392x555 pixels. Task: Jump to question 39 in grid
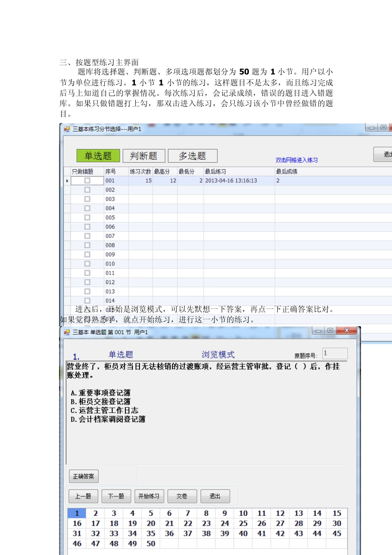click(225, 534)
